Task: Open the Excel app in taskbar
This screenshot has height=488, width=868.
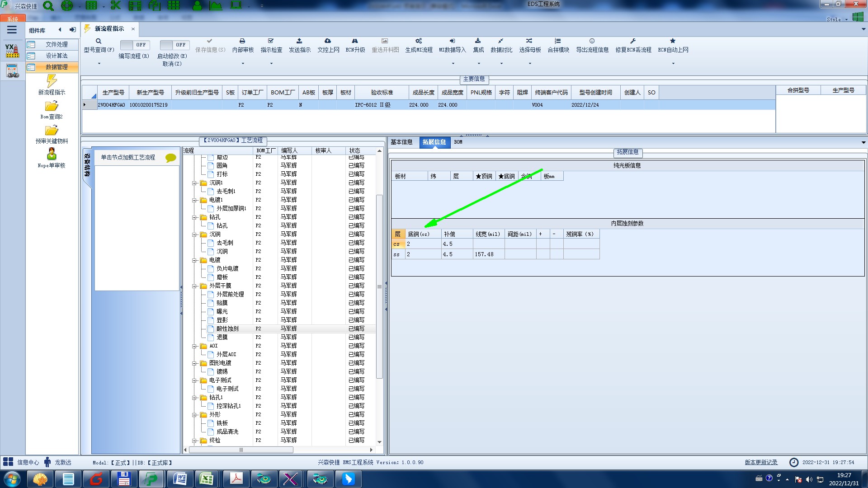Action: (x=207, y=479)
